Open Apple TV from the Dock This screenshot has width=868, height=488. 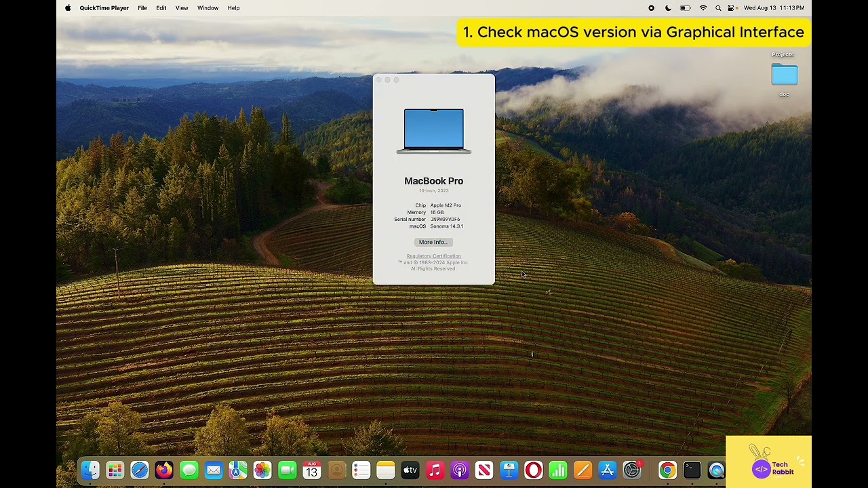tap(410, 470)
